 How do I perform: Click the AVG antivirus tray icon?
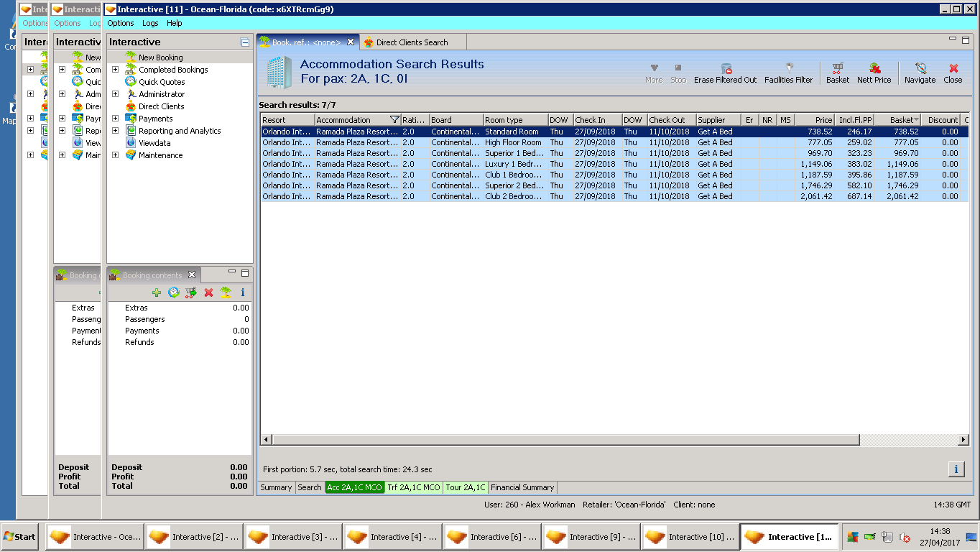(x=853, y=537)
